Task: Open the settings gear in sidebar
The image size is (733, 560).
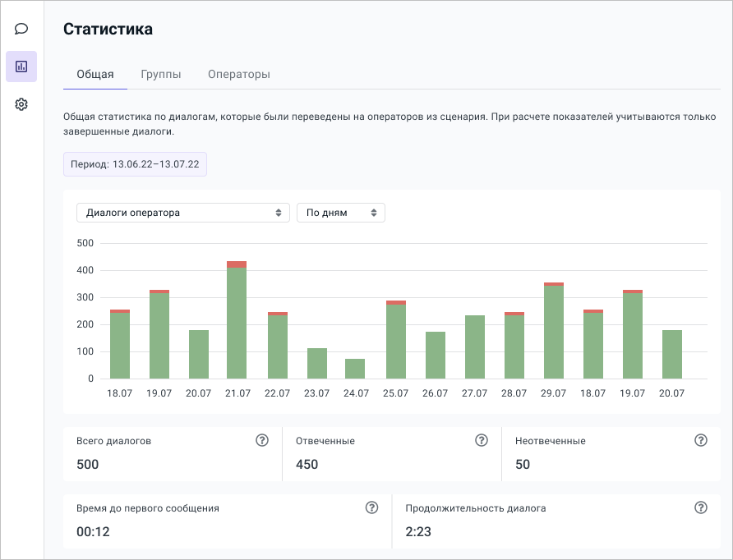Action: point(21,104)
